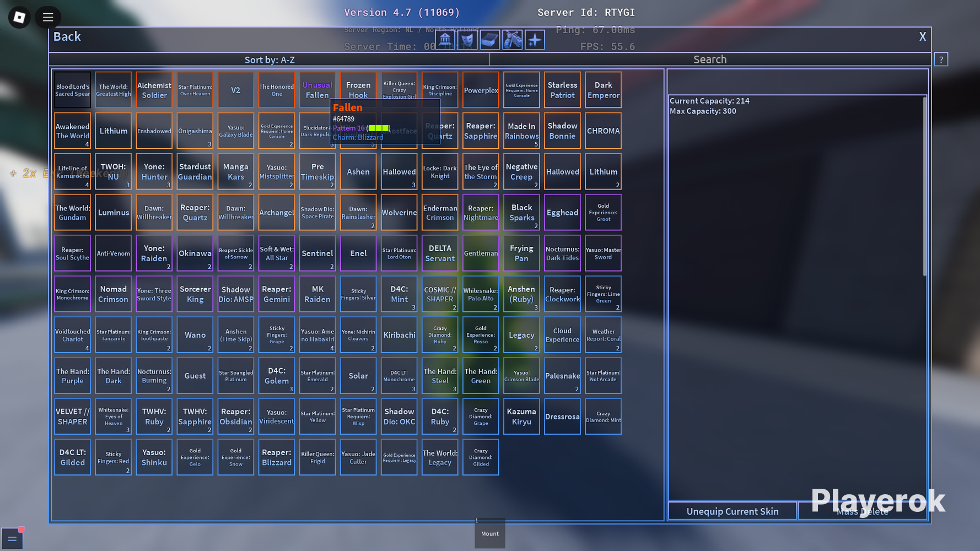
Task: Pick the Solar skin tile
Action: [x=358, y=375]
